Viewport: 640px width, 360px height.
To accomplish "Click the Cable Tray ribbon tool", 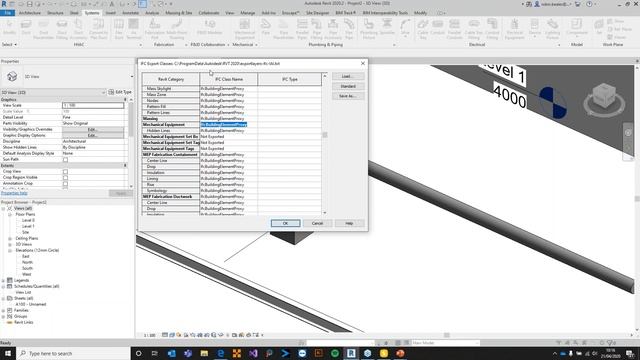I will (x=422, y=29).
